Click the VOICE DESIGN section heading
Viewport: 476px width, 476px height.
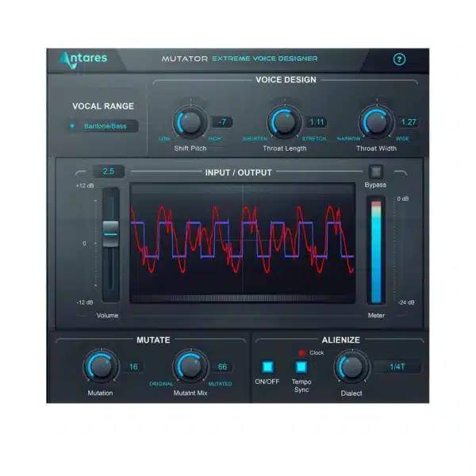tap(286, 80)
